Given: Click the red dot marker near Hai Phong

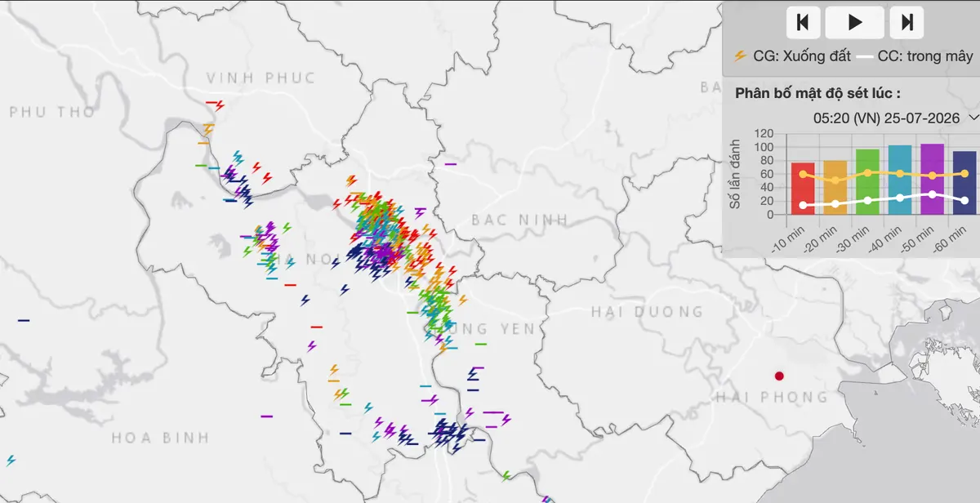Looking at the screenshot, I should [779, 376].
